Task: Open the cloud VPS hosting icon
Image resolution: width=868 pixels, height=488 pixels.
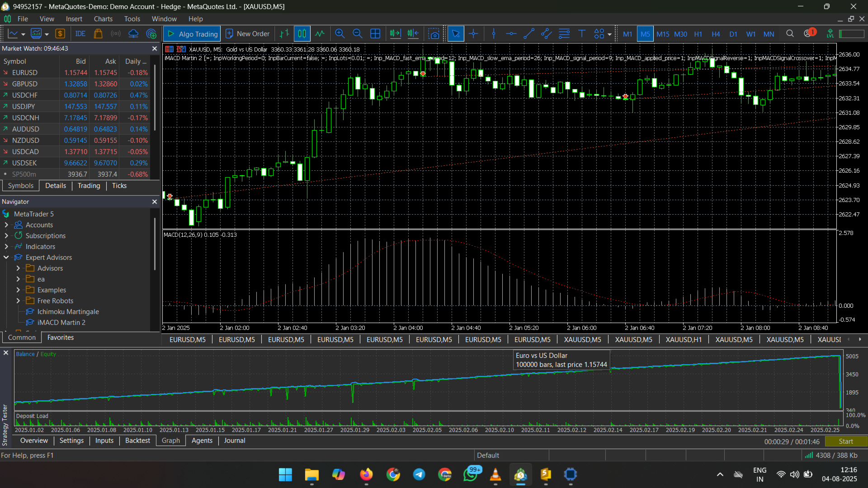Action: click(133, 34)
